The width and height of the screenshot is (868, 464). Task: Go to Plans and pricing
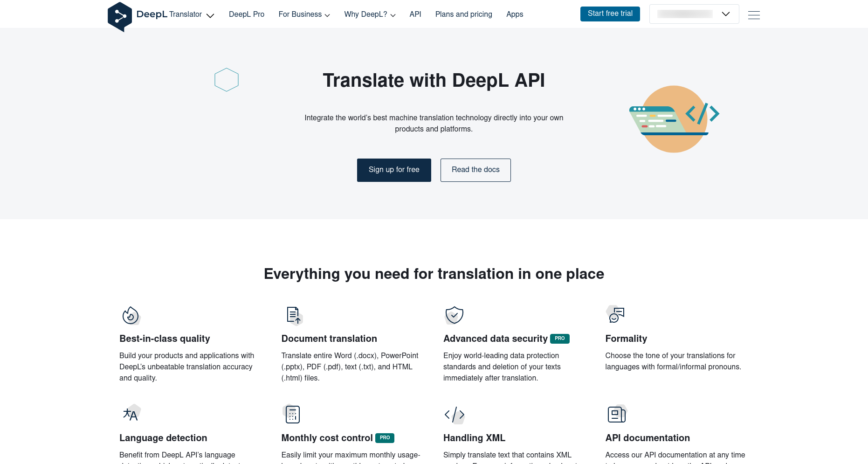[463, 14]
